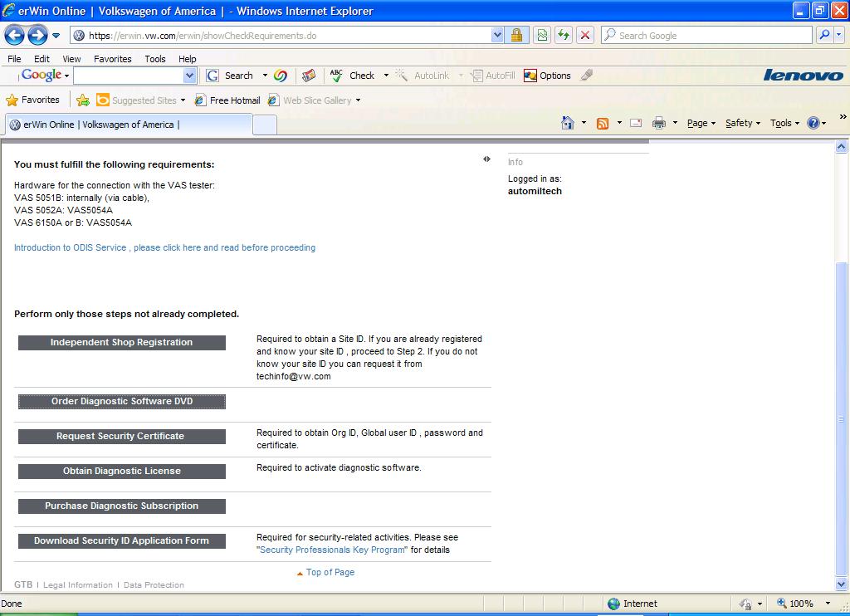Click the Internet zone globe icon
850x616 pixels.
[x=613, y=604]
